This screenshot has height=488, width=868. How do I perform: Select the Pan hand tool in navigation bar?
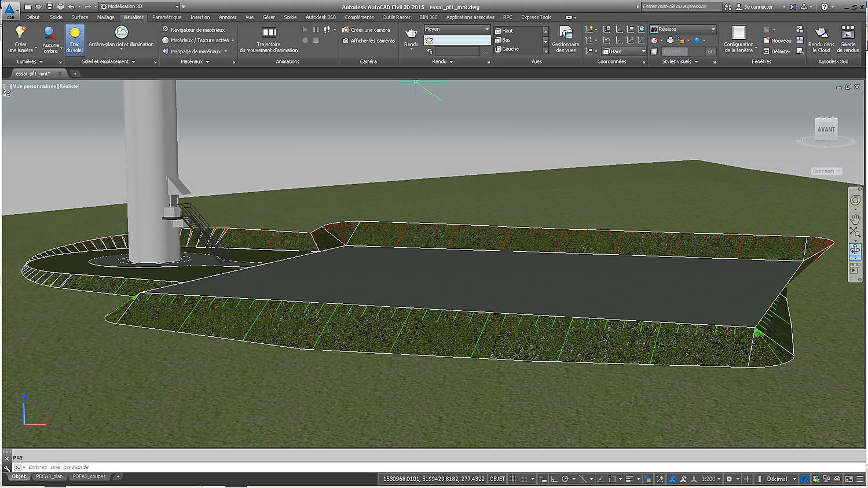coord(855,219)
